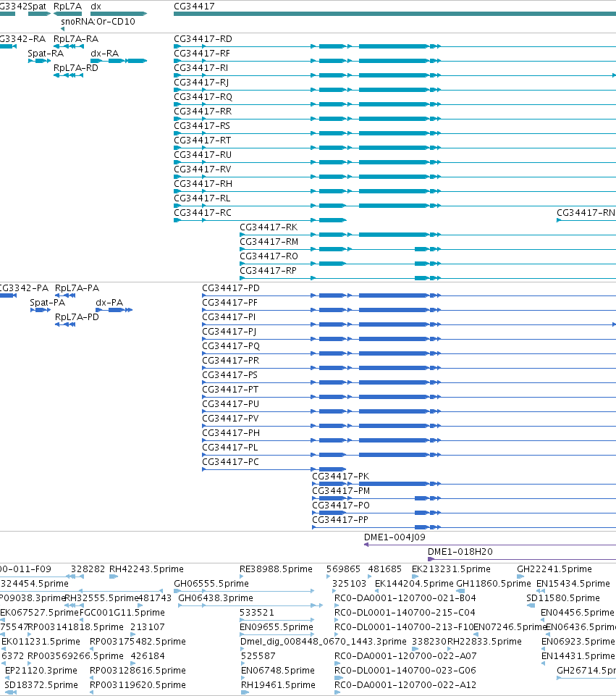616x696 pixels.
Task: Select protein CG34417-PH label
Action: [231, 433]
